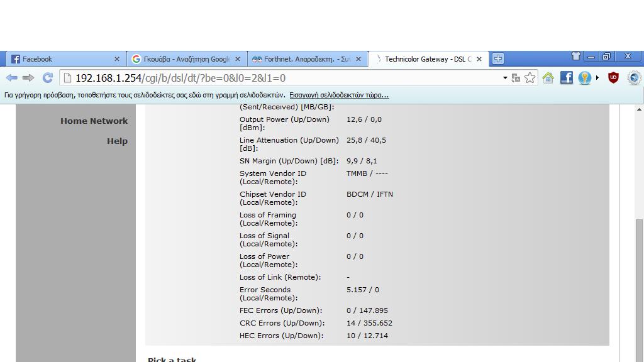Expand the address bar history dropdown arrow

click(505, 78)
